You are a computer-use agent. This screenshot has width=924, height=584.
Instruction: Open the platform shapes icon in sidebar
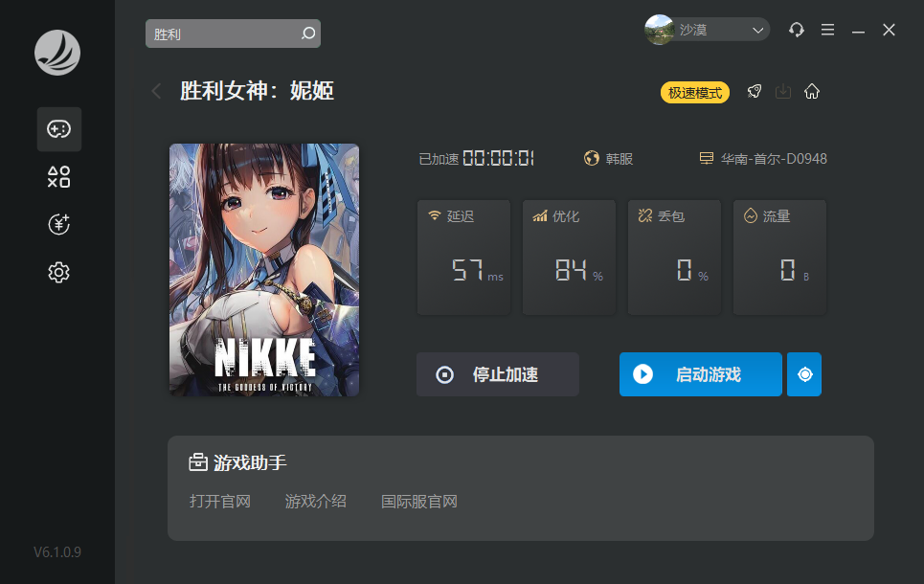click(x=59, y=177)
